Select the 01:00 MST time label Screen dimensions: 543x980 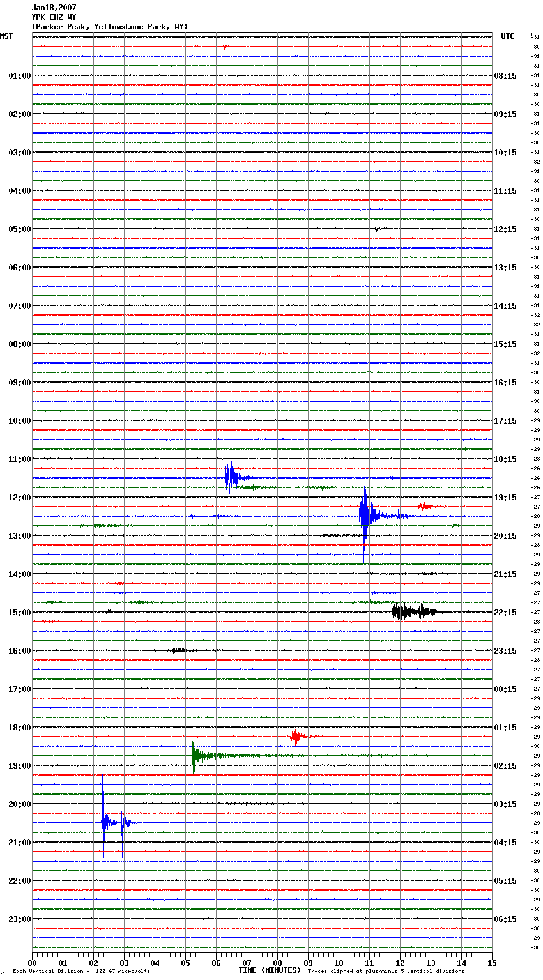tap(20, 76)
